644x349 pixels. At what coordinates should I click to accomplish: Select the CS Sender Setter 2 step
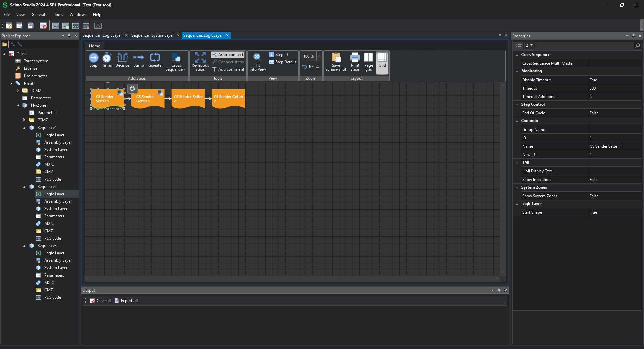pyautogui.click(x=188, y=99)
